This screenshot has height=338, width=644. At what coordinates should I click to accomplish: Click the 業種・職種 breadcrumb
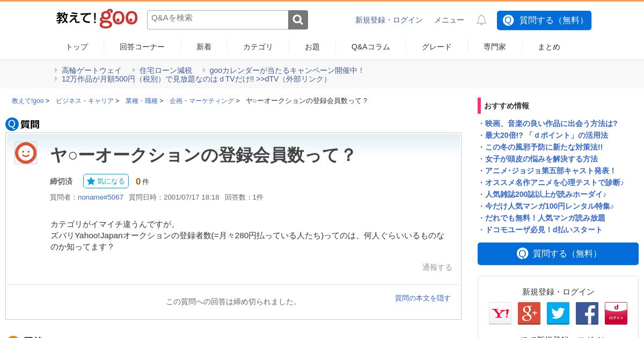point(142,101)
